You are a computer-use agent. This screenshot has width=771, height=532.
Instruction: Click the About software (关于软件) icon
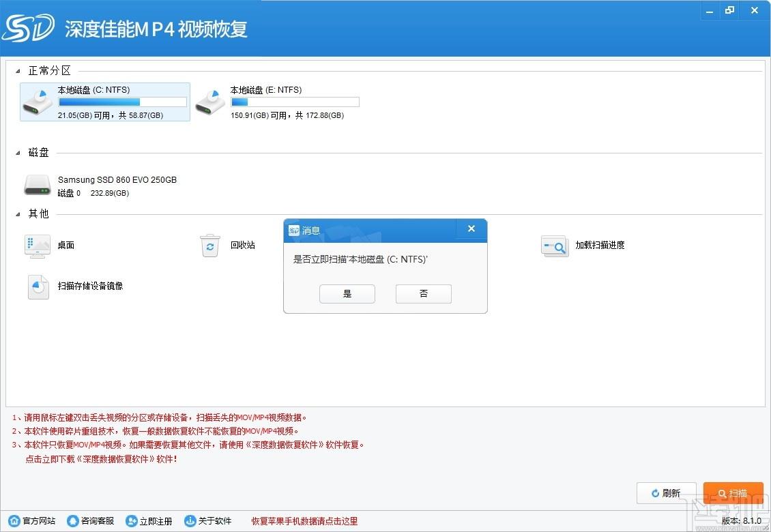point(190,520)
